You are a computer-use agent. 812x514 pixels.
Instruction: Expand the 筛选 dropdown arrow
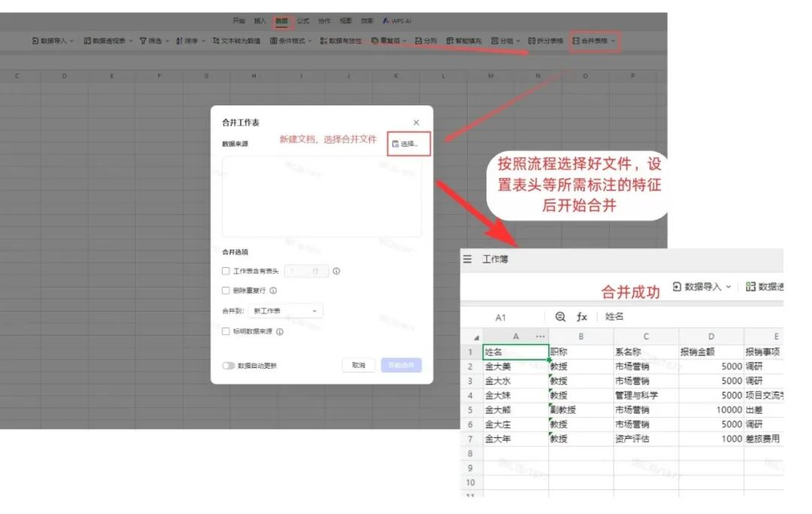(x=167, y=41)
